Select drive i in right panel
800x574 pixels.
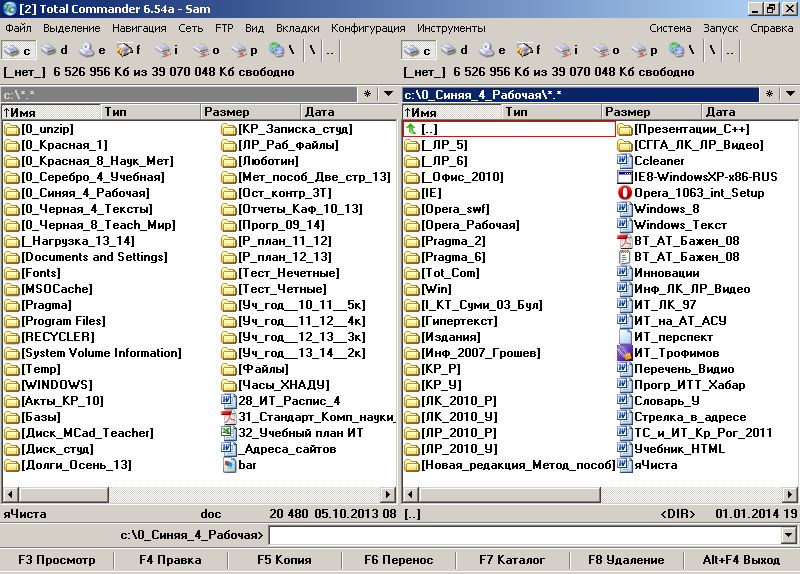coord(566,51)
